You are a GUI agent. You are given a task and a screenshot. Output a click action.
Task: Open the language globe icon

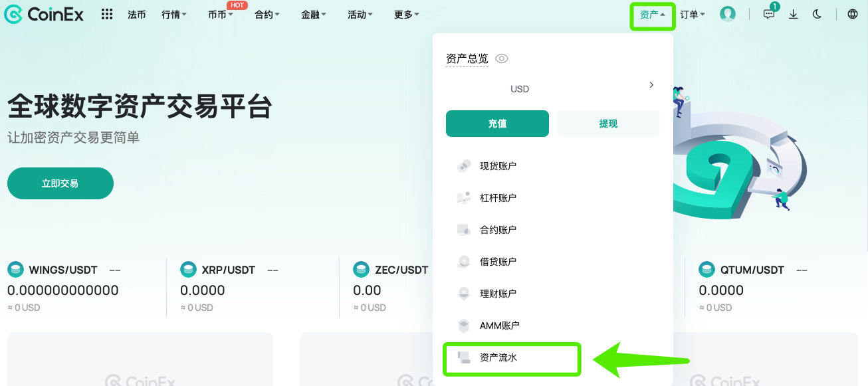[853, 14]
